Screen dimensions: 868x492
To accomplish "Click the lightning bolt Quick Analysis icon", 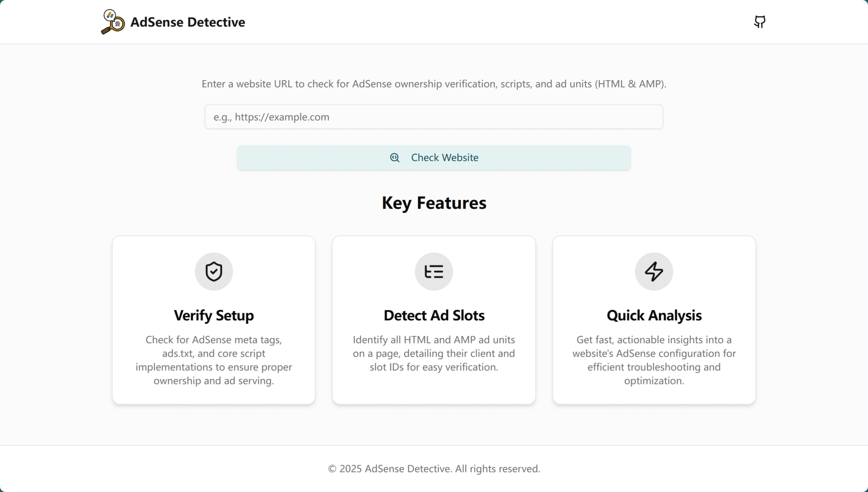I will click(654, 271).
